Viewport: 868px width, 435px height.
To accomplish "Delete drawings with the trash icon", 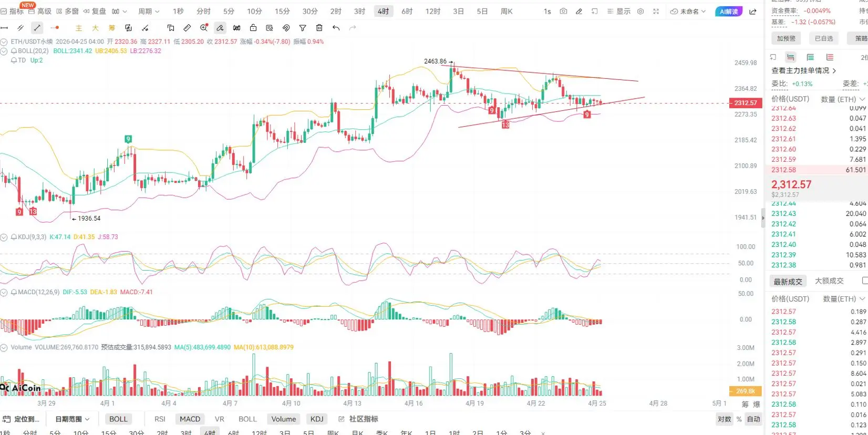I will [319, 28].
